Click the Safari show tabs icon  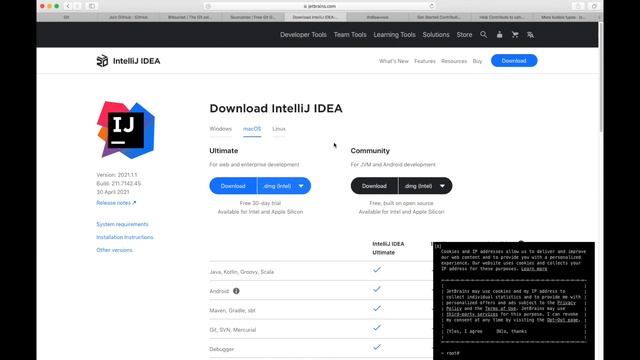594,6
